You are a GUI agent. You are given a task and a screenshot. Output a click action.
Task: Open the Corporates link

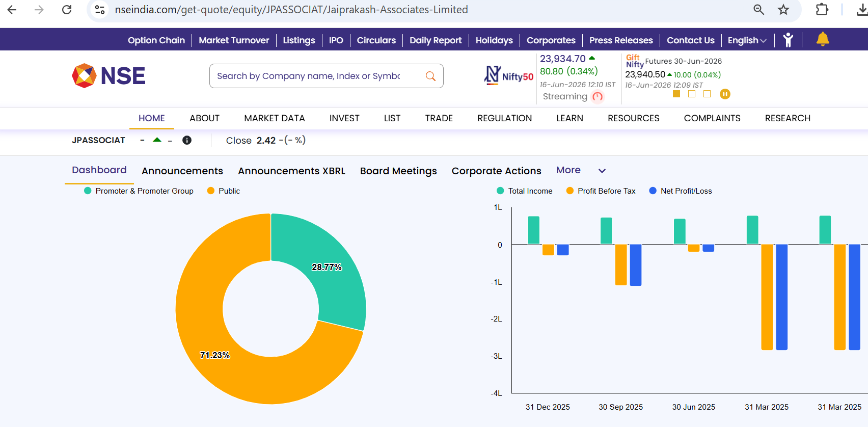coord(551,40)
